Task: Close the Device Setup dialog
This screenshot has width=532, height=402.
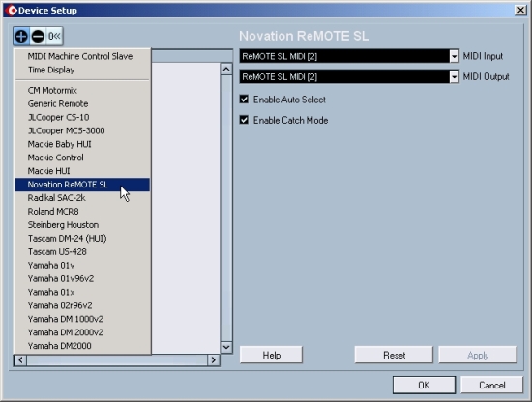Action: click(x=520, y=11)
